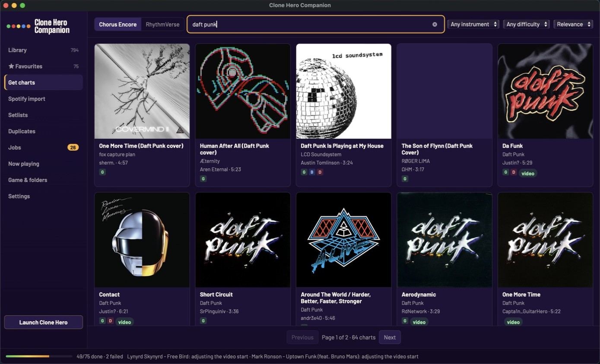Screen dimensions: 600x364
Task: Click the star icon beside Favourites
Action: 11,66
